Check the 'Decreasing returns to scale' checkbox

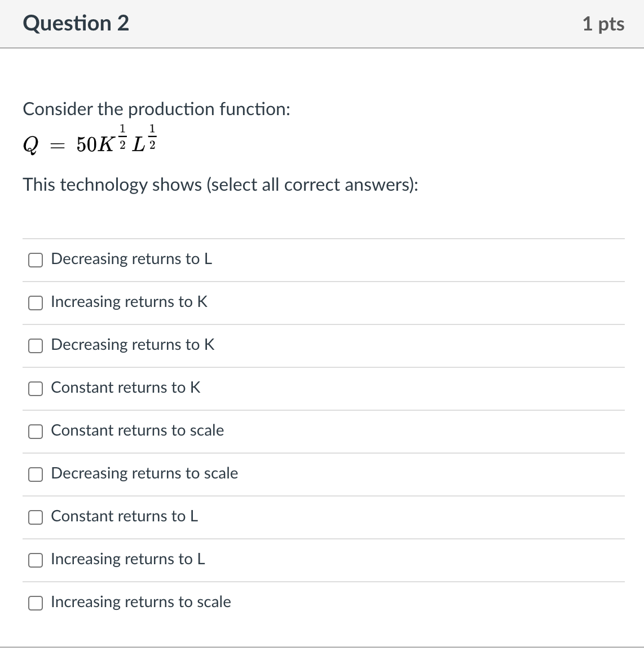(36, 475)
